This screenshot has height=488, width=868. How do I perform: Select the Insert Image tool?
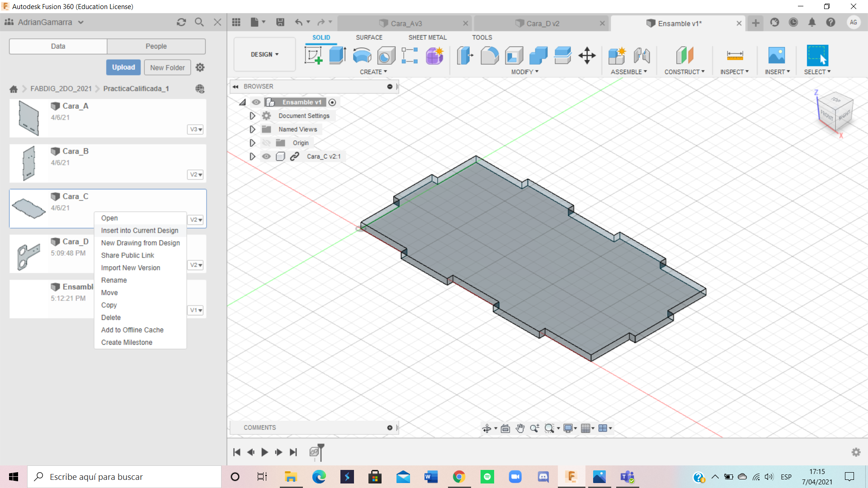[777, 56]
